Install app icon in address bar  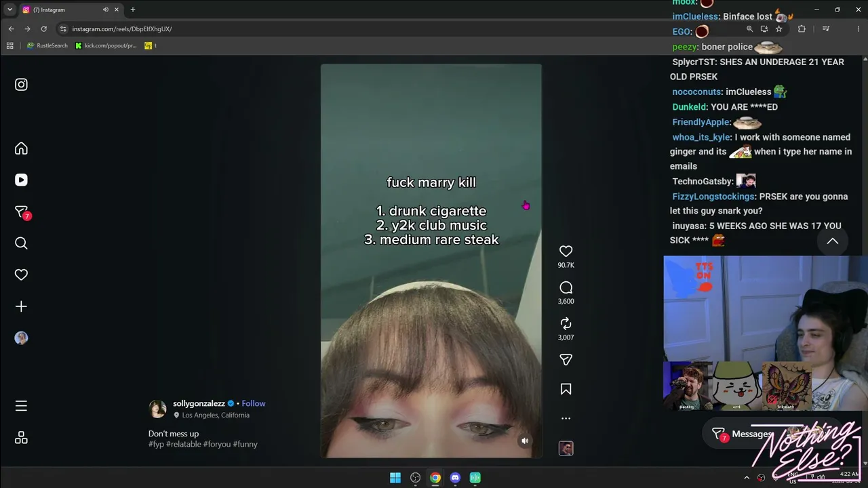tap(764, 29)
